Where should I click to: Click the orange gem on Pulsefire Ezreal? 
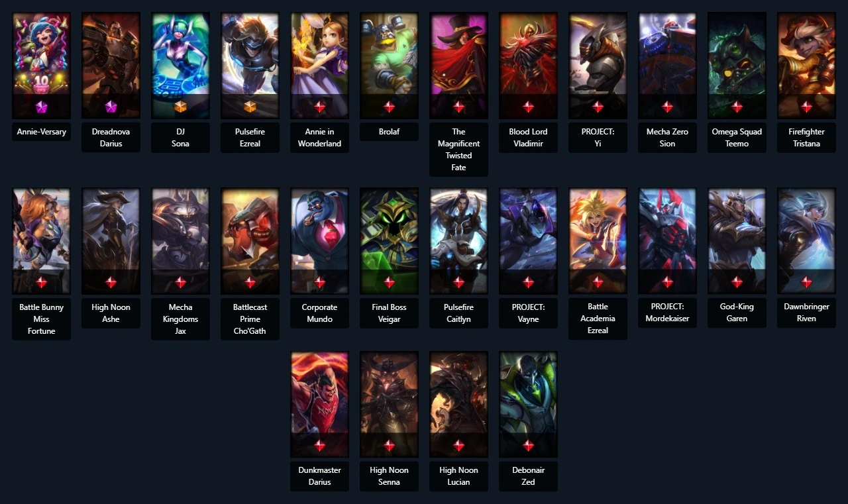tap(250, 107)
